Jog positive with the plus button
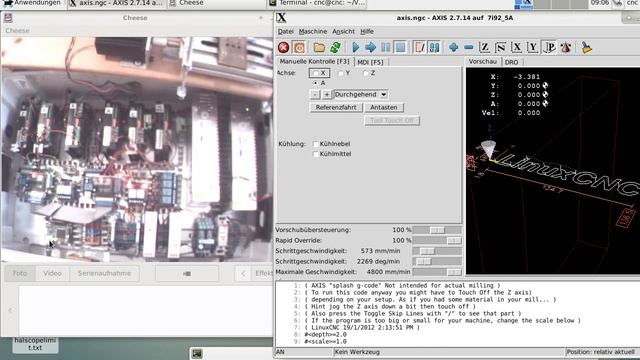 (x=327, y=94)
